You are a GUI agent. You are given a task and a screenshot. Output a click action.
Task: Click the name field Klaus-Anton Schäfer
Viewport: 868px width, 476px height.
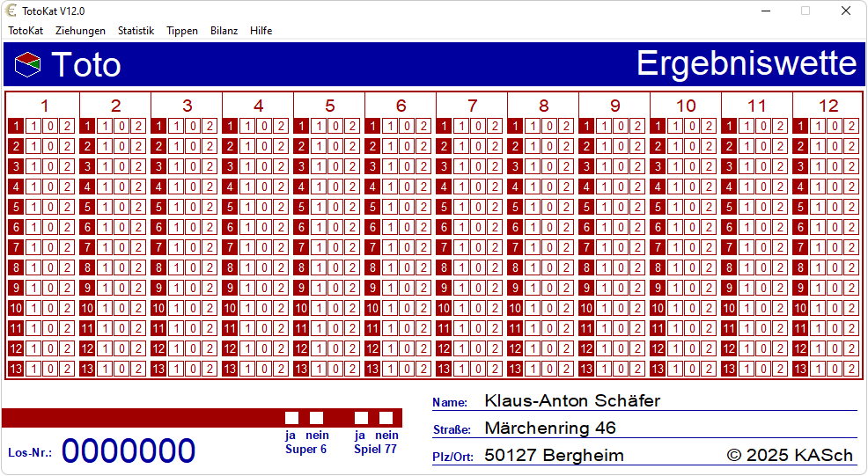(572, 401)
